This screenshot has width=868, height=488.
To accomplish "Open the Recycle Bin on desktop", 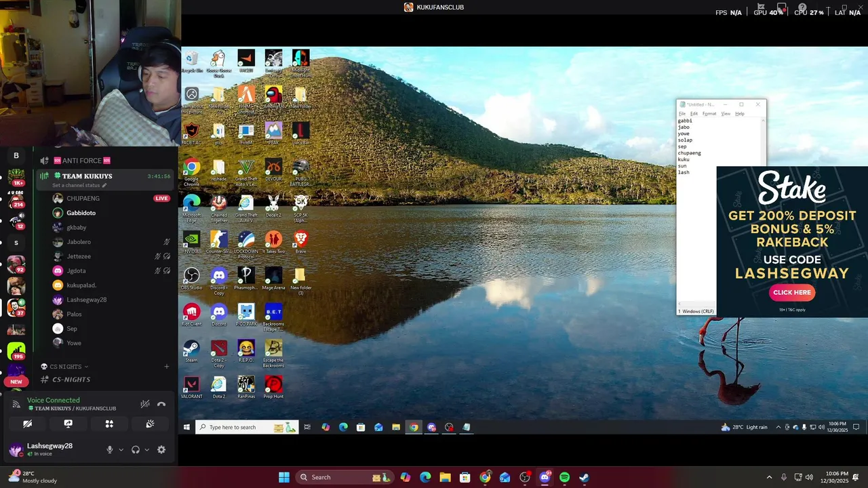I will click(x=191, y=62).
